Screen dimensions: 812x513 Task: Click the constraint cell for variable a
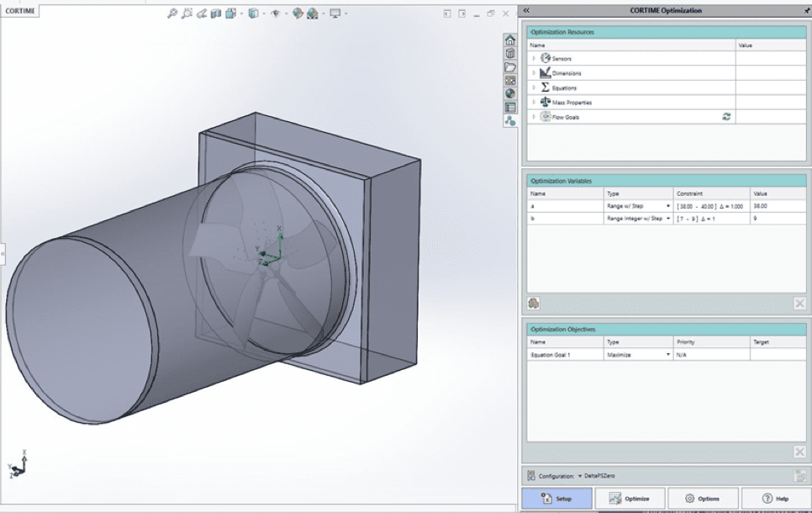711,206
